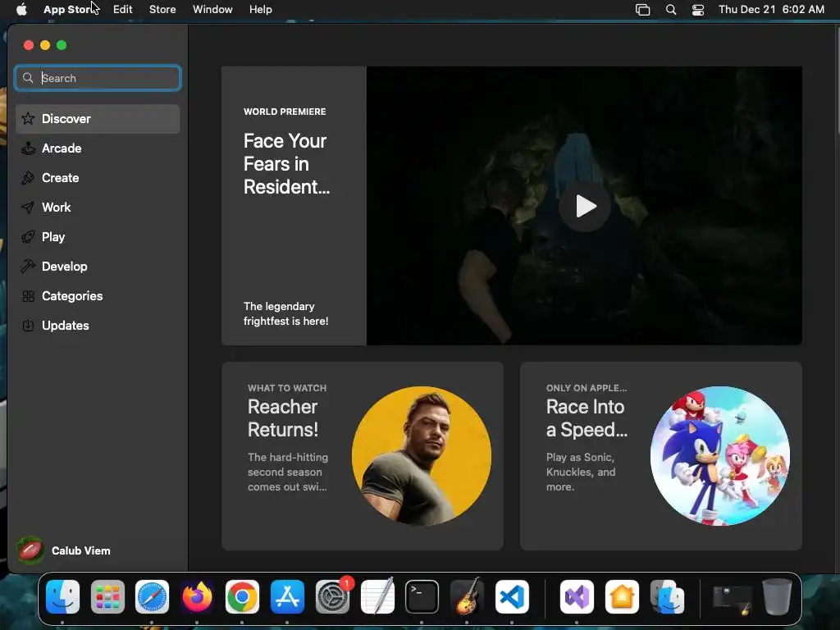This screenshot has width=840, height=630.
Task: Open the Arcade joystick icon
Action: coord(28,148)
